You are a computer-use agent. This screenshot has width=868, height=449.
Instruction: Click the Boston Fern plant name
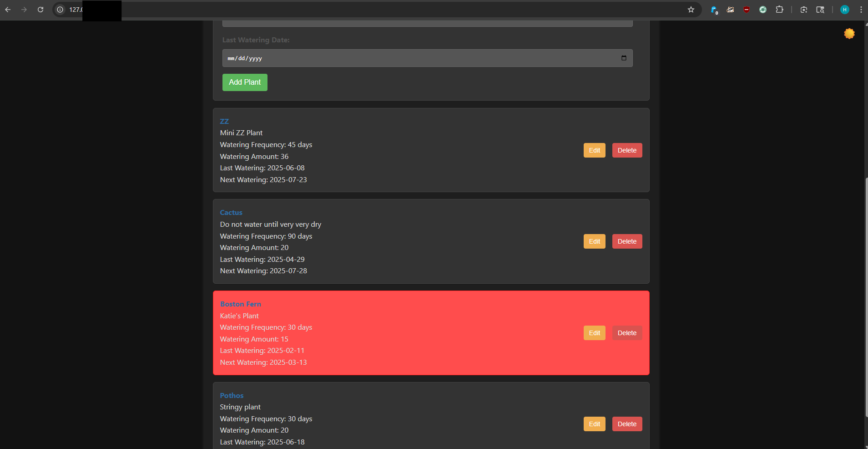[241, 304]
